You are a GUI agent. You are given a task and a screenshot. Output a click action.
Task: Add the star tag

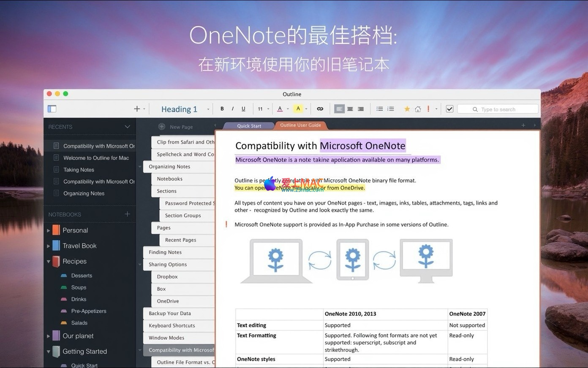[407, 109]
